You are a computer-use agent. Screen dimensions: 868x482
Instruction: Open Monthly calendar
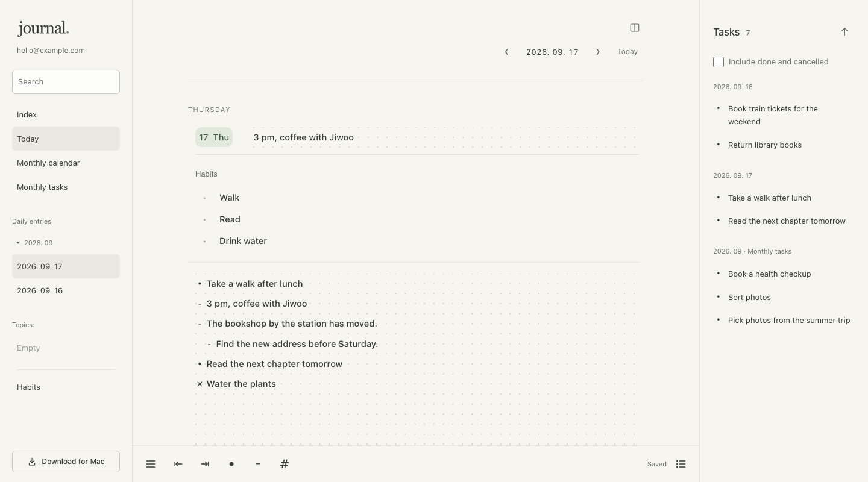pos(66,163)
